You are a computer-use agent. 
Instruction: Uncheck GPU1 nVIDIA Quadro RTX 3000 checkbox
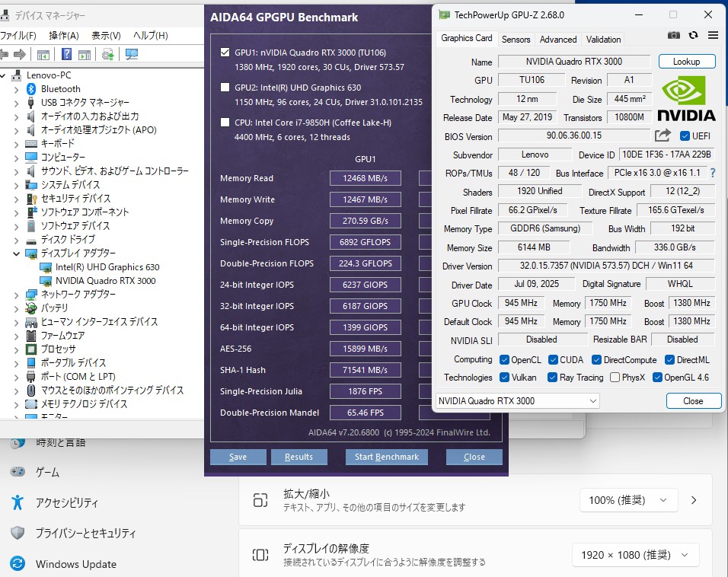(225, 52)
